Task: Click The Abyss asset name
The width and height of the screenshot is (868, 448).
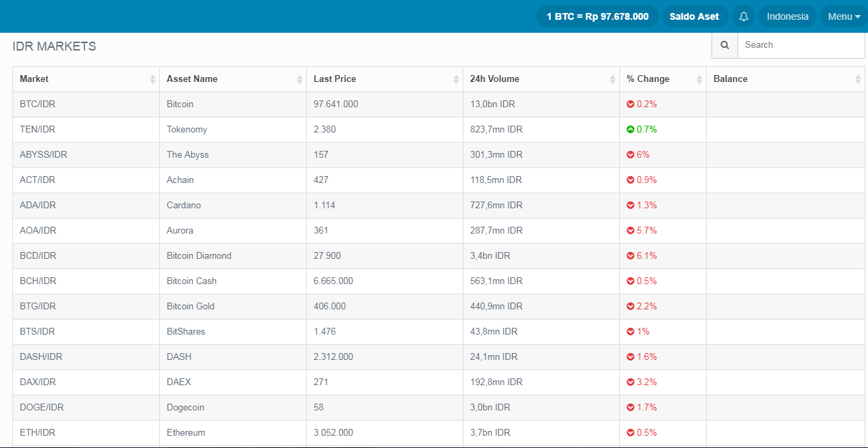Action: point(188,155)
